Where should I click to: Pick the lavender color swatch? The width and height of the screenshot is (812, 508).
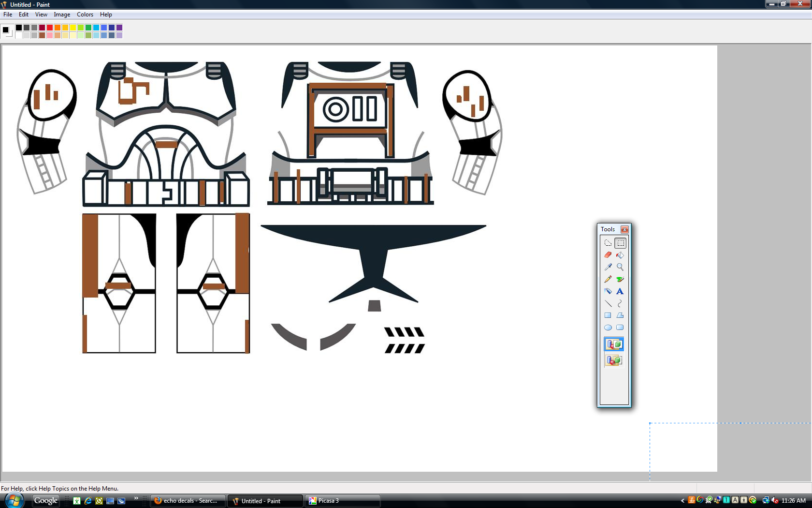pos(119,35)
